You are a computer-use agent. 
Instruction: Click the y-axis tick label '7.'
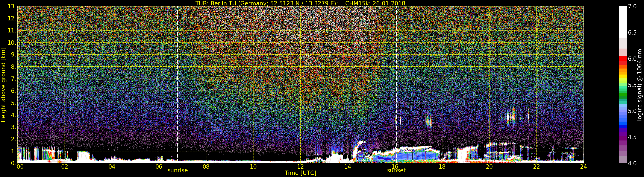(x=14, y=79)
